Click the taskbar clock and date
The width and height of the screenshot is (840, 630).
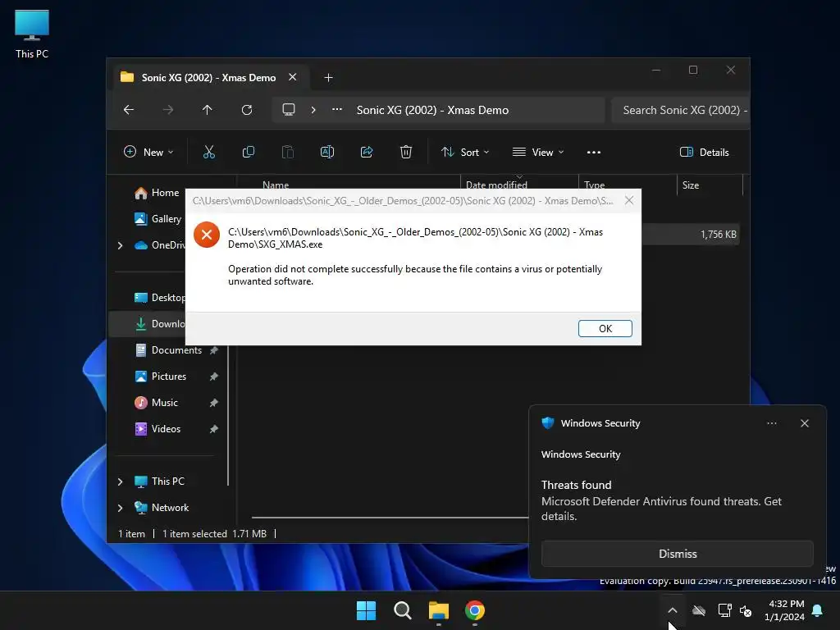785,610
